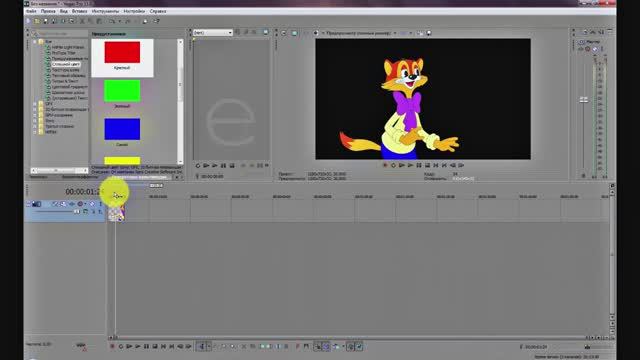
Task: Collapse the Все root folder
Action: coord(35,42)
